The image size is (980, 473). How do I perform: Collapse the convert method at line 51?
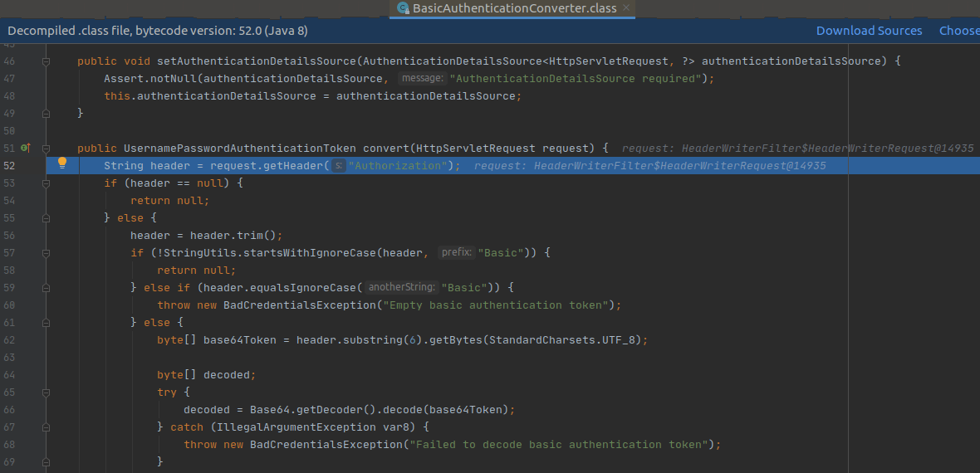46,149
